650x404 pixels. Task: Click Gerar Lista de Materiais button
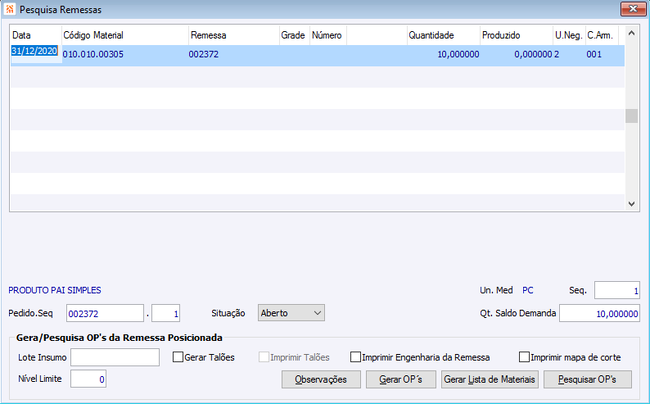(490, 380)
